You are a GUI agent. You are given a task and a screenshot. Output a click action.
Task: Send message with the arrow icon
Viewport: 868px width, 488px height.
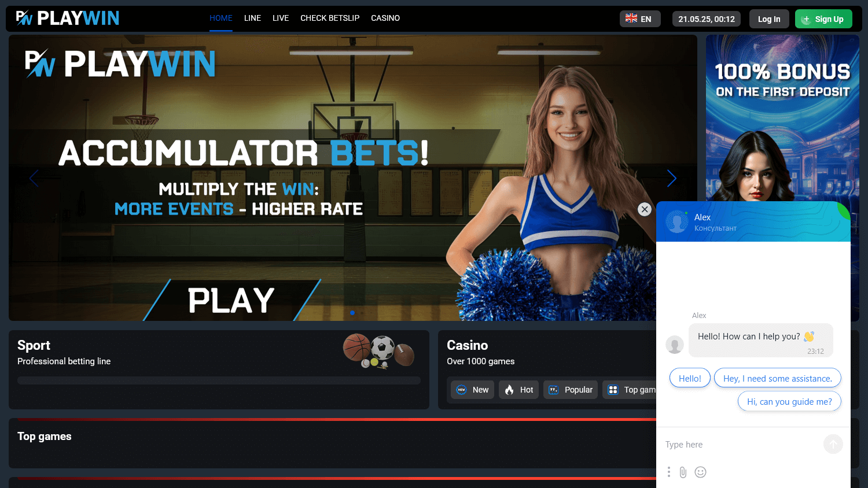pyautogui.click(x=833, y=444)
